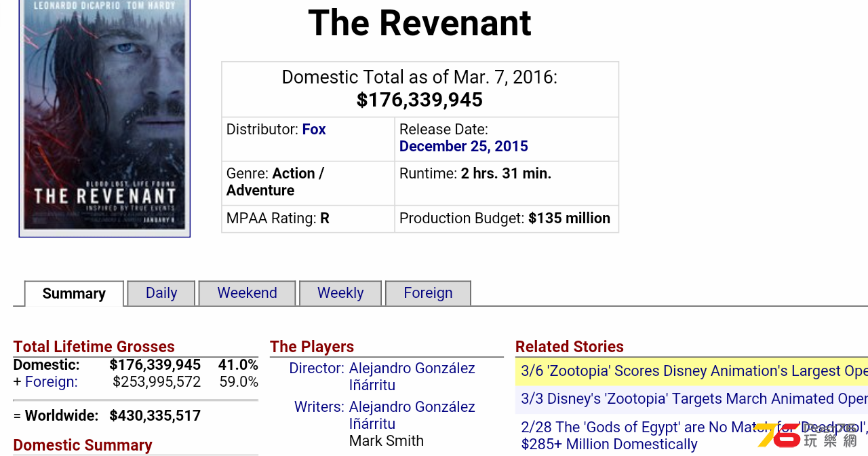The width and height of the screenshot is (868, 456).
Task: Select the 41.0% domestic share value
Action: pyautogui.click(x=238, y=365)
